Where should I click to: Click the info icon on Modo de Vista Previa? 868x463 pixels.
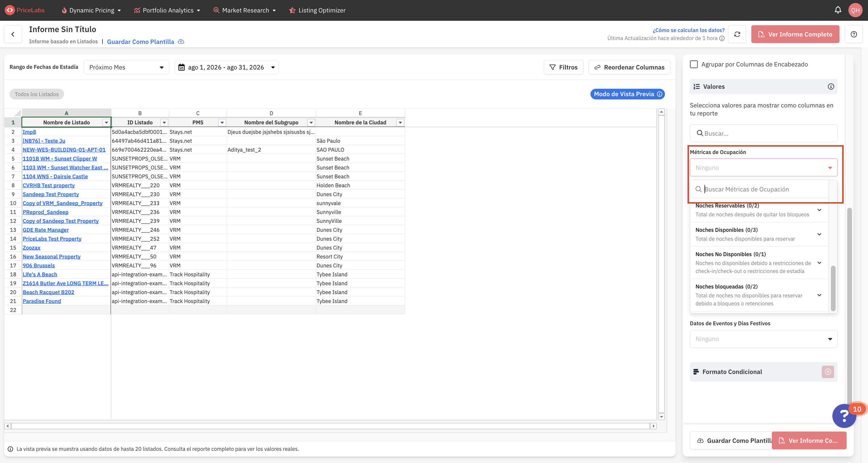pyautogui.click(x=659, y=94)
